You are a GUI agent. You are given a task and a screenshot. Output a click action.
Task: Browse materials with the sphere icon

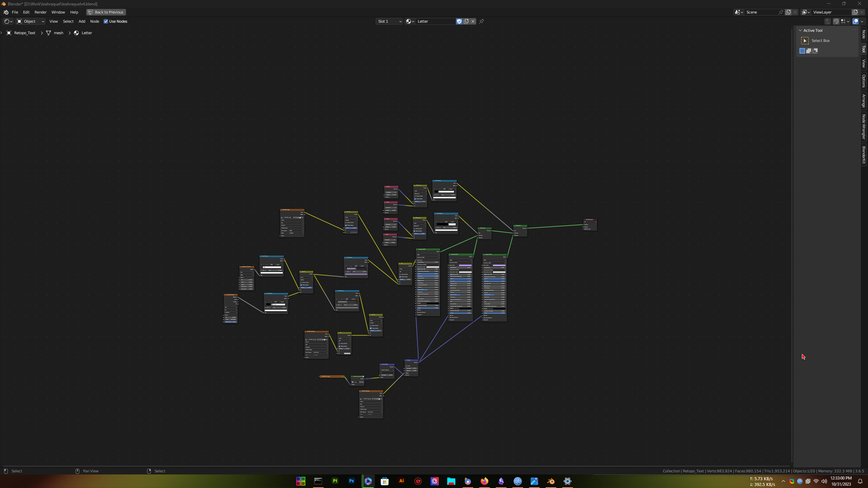click(x=410, y=21)
